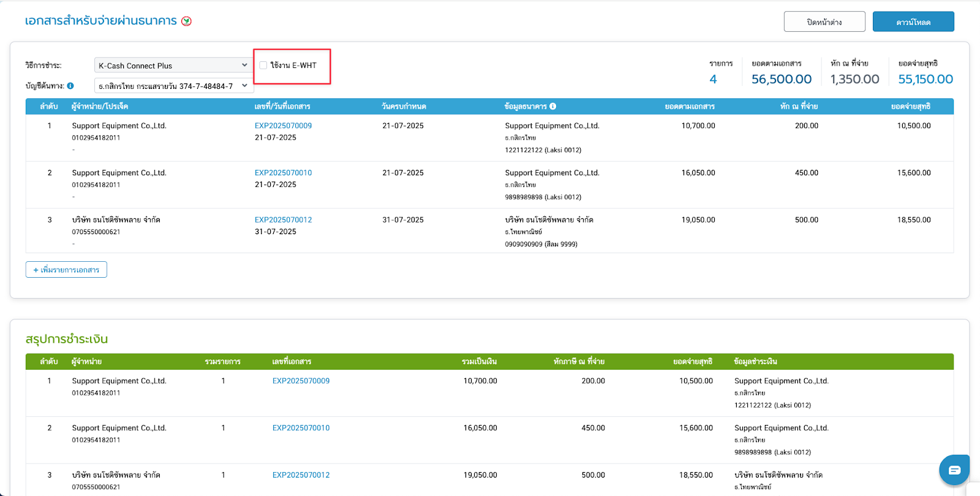Open document EXP2025070009 in the upper table
The image size is (980, 496).
(x=283, y=126)
